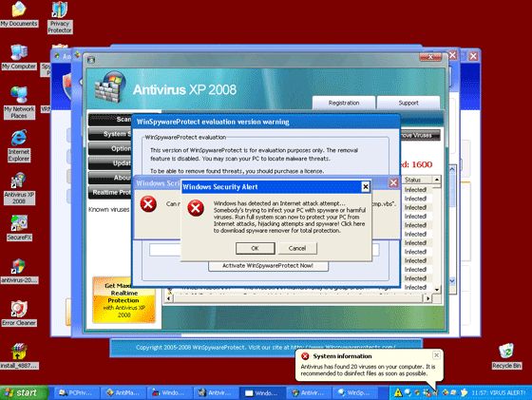Screen dimensions: 532x400
Task: Click Cancel in Windows Security Alert
Action: [x=297, y=248]
